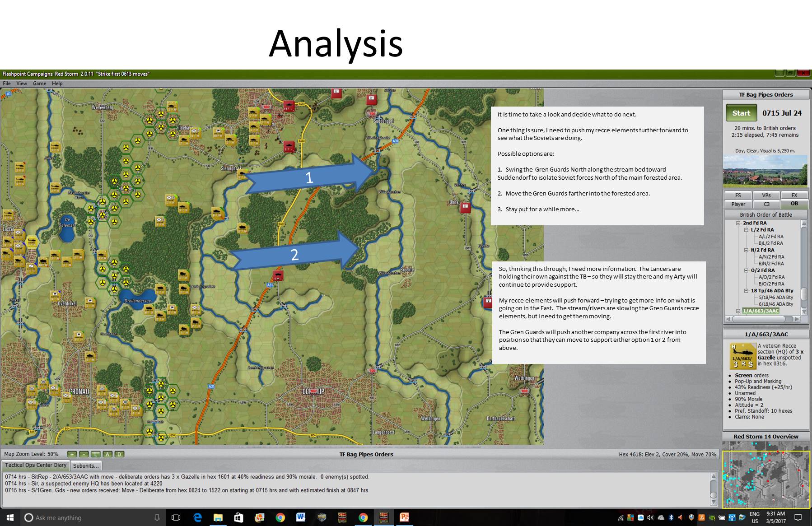Click the NVIDIA tray icon

click(x=712, y=517)
